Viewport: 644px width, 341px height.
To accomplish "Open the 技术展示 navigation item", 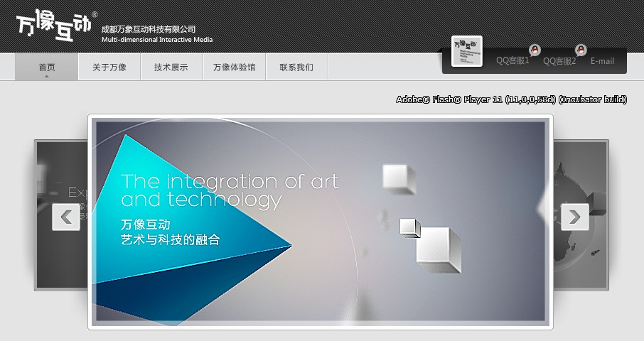I will pyautogui.click(x=171, y=67).
